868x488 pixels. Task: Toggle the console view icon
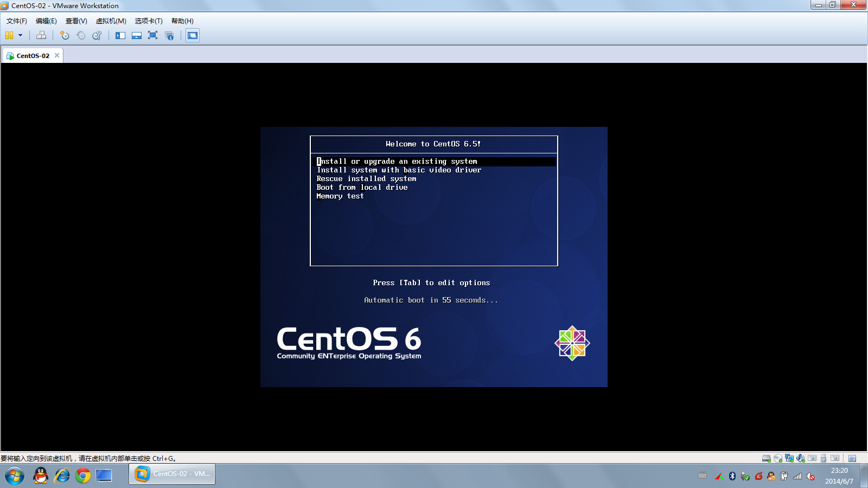[193, 35]
